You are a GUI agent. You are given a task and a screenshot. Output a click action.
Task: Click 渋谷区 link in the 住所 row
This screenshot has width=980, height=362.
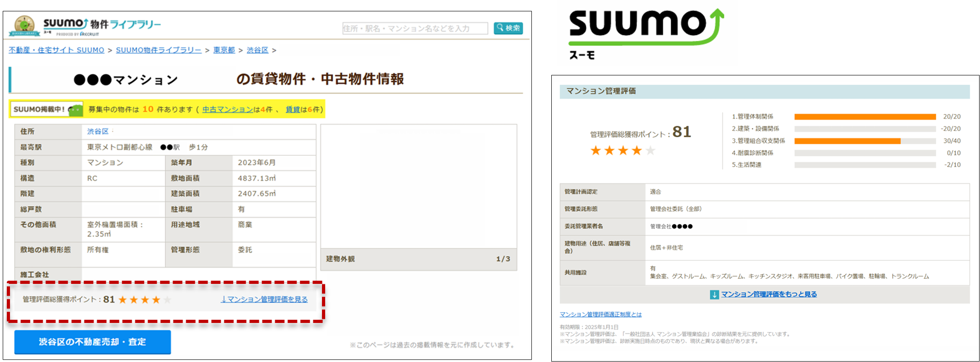pos(98,131)
